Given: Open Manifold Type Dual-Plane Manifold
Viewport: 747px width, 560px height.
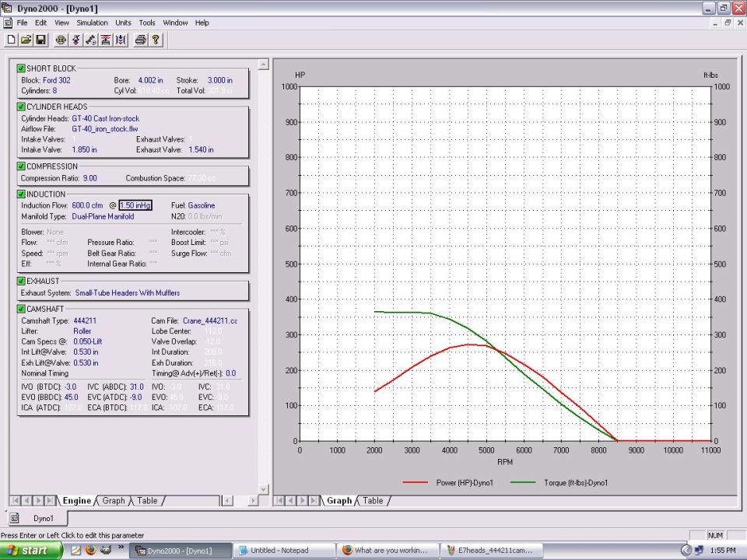Looking at the screenshot, I should (103, 216).
